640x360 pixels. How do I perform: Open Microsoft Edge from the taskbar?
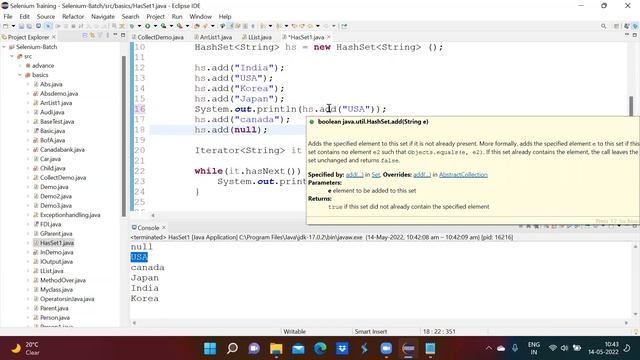click(320, 349)
